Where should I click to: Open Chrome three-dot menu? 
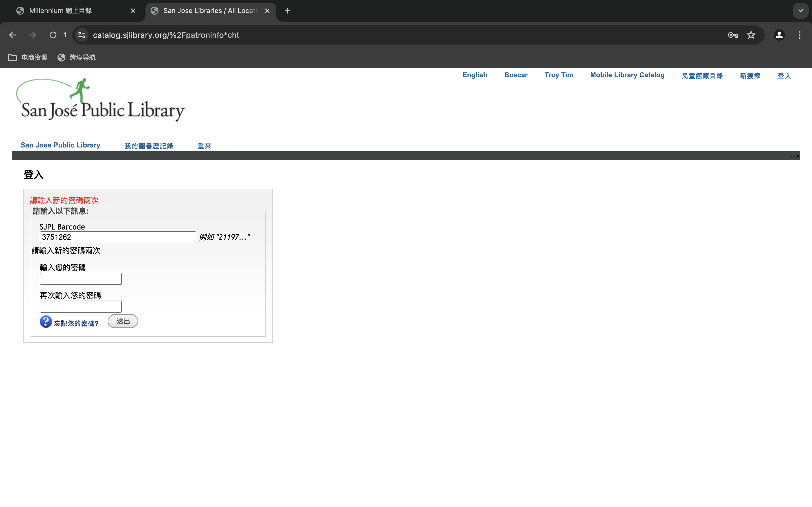pos(799,35)
